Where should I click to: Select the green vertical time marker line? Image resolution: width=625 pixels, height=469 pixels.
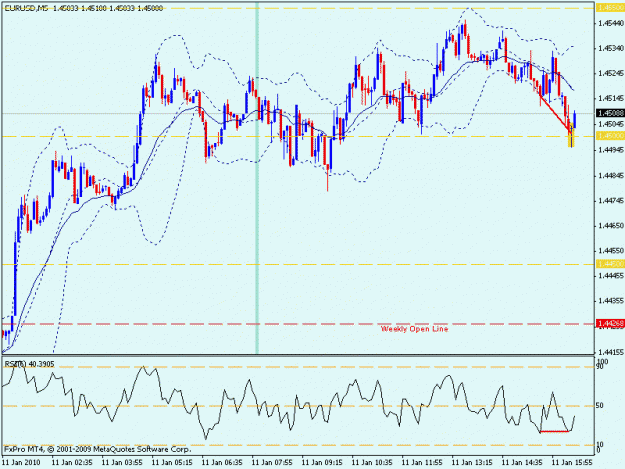[x=257, y=178]
